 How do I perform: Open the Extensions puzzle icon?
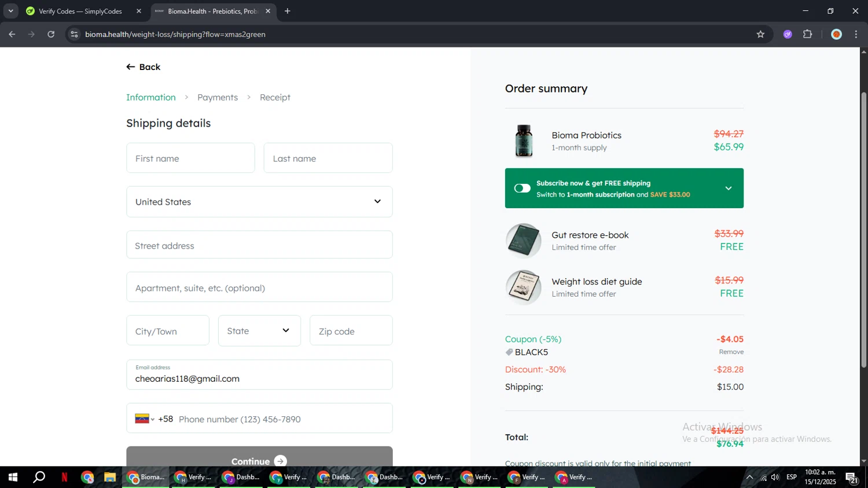[808, 34]
